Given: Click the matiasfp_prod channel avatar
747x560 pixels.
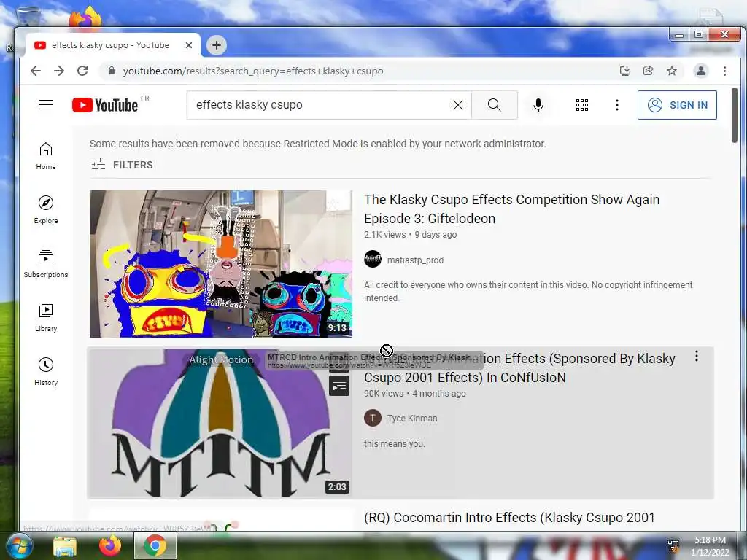Looking at the screenshot, I should [373, 259].
